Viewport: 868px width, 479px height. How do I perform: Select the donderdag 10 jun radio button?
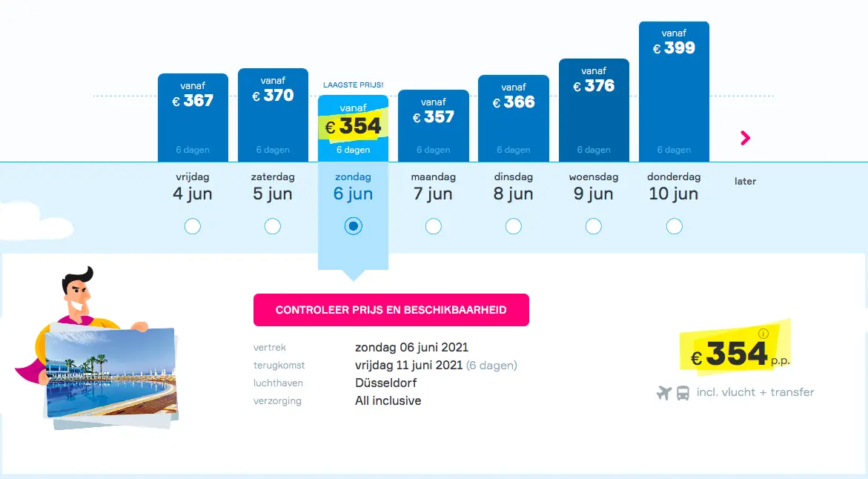click(x=675, y=226)
